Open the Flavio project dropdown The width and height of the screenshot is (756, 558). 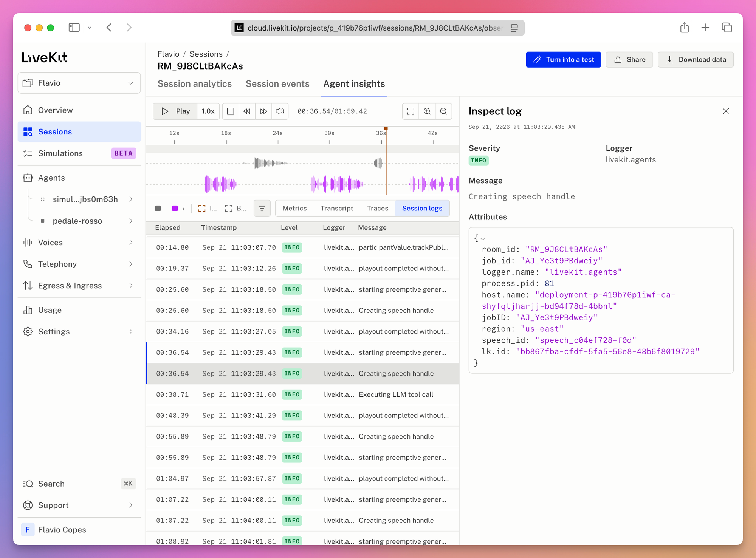pos(79,83)
